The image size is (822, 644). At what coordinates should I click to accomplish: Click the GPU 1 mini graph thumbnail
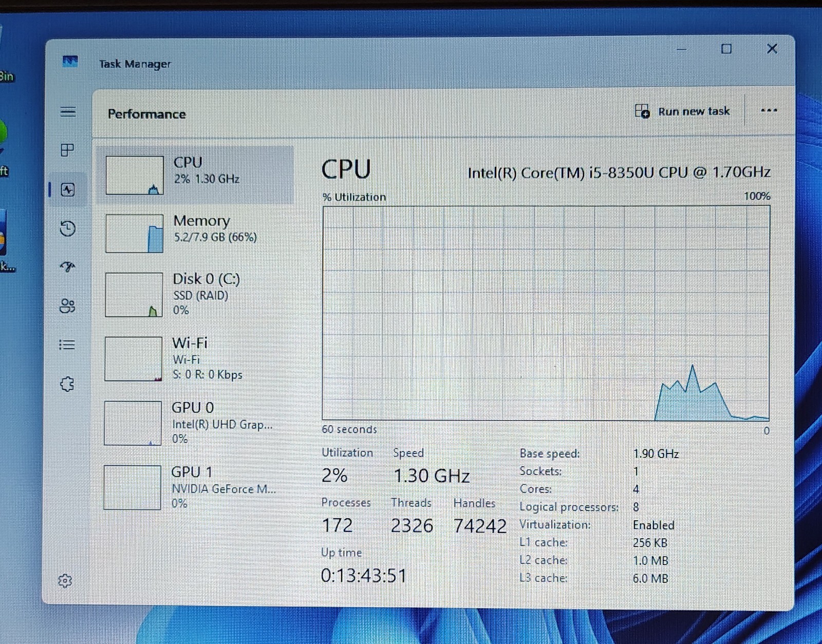[133, 487]
